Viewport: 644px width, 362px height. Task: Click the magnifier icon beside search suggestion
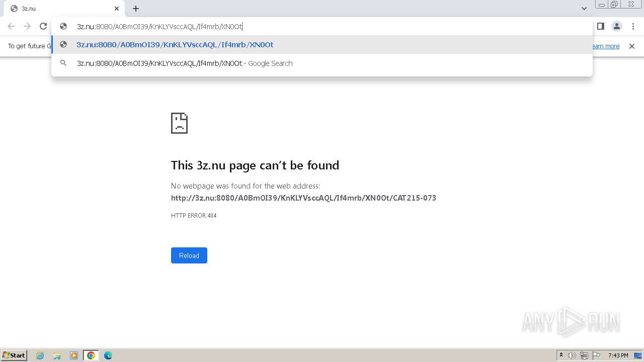[63, 63]
